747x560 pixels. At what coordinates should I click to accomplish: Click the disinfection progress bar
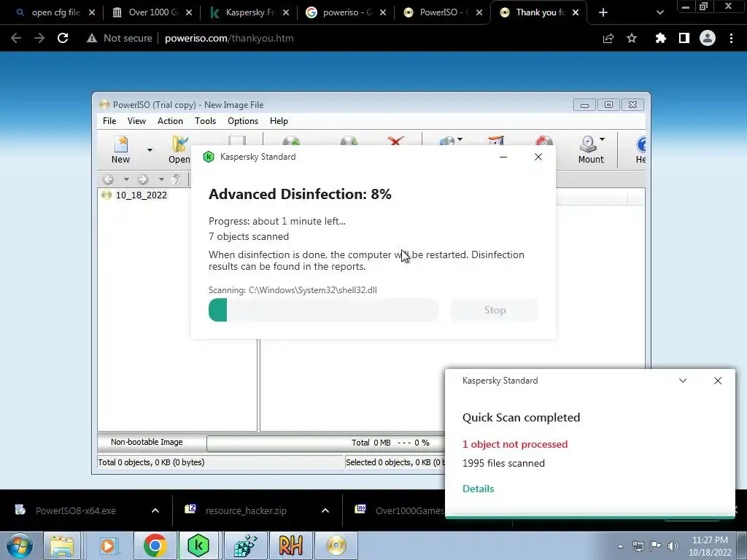(x=323, y=310)
